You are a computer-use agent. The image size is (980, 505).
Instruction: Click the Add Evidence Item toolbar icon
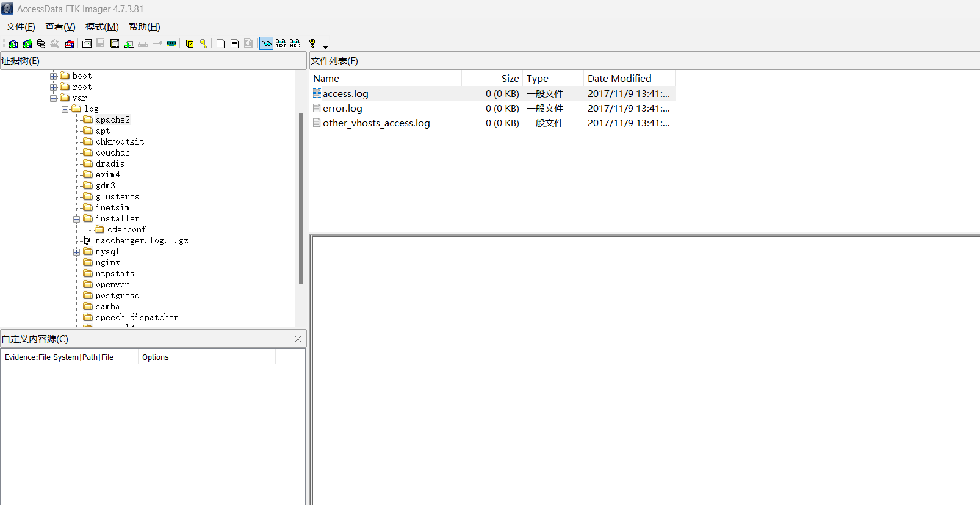[13, 44]
